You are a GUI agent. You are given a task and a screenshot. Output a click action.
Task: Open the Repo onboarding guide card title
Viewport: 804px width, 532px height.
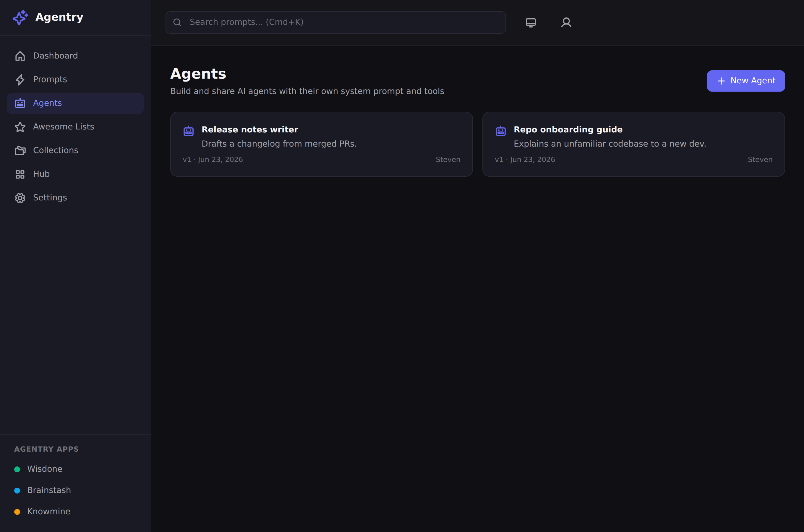click(568, 130)
